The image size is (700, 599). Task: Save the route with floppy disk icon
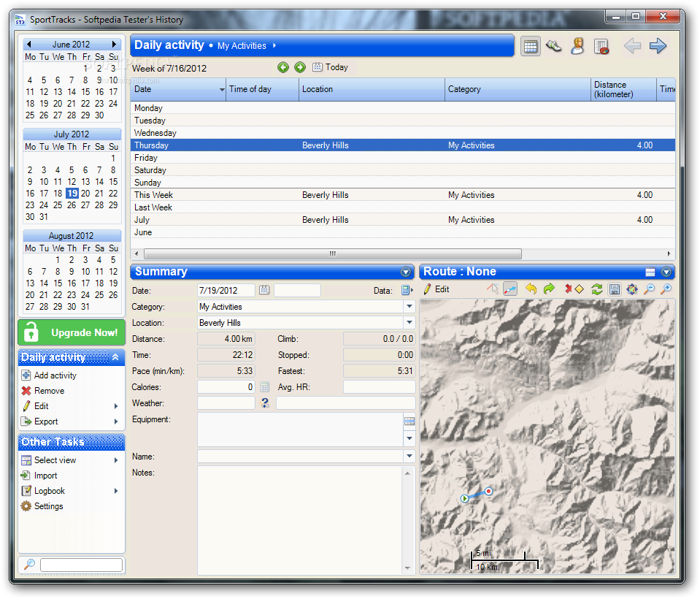(x=615, y=289)
